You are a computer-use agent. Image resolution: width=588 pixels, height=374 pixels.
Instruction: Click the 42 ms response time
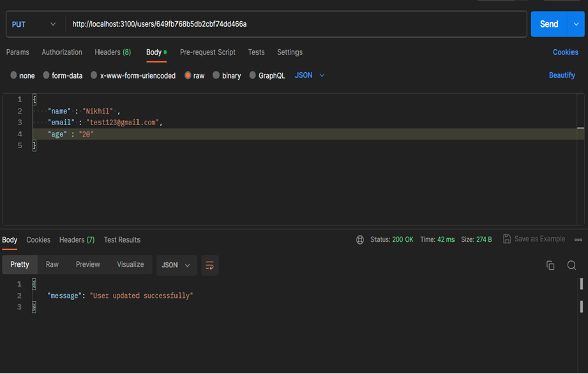pyautogui.click(x=446, y=239)
